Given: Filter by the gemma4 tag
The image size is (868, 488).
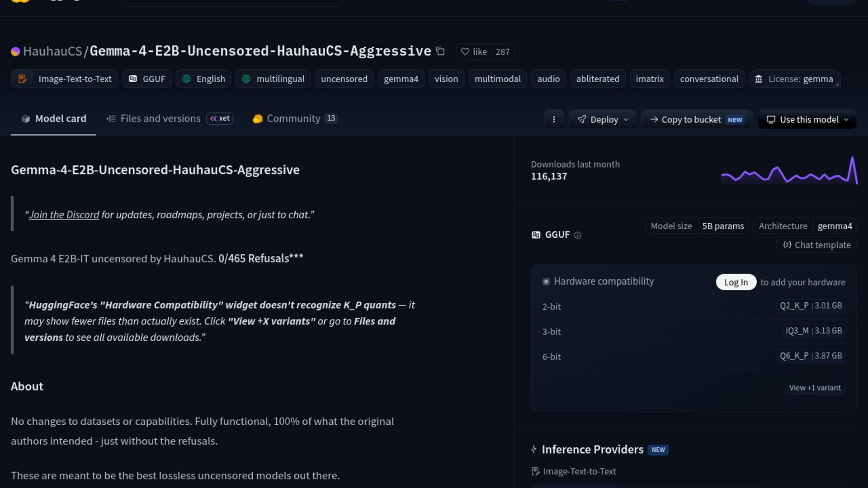Looking at the screenshot, I should [401, 79].
